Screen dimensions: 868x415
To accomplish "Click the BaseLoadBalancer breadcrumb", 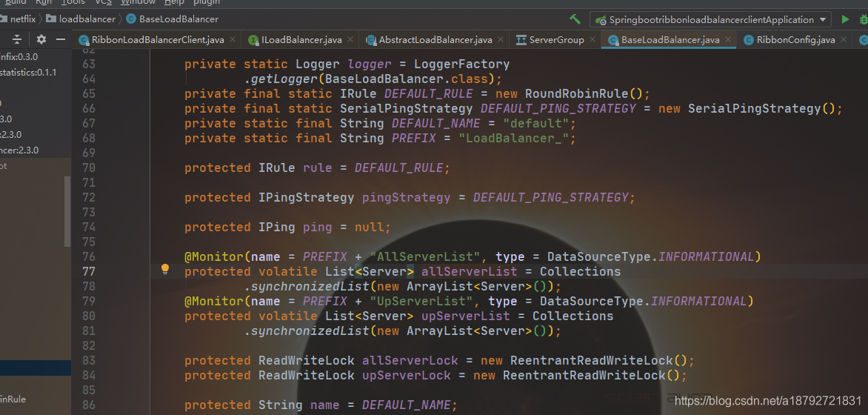I will (178, 19).
